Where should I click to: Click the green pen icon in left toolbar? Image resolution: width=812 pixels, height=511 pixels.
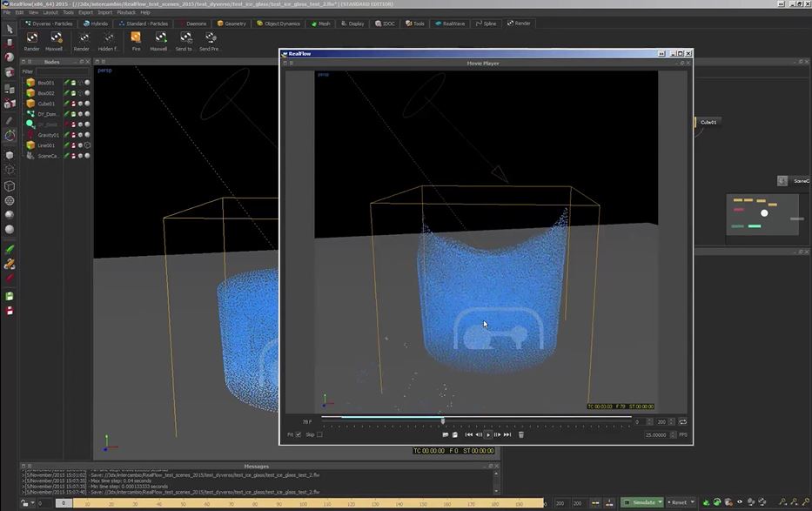coord(10,250)
